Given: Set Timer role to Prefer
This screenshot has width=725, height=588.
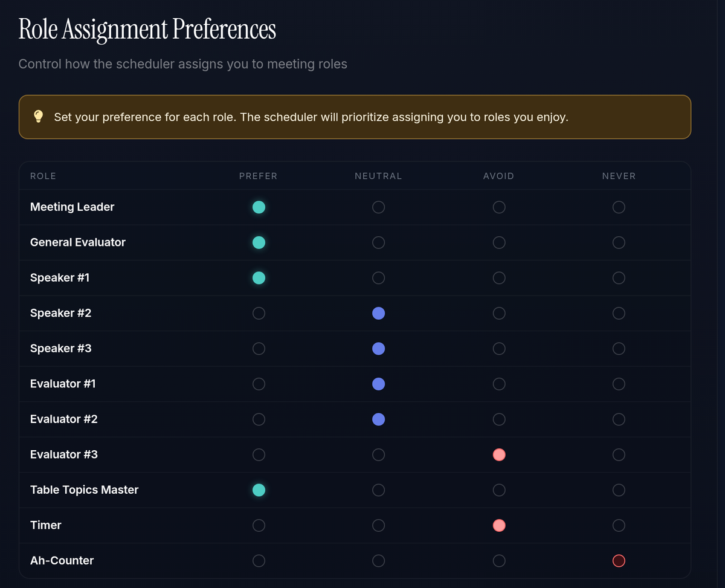Looking at the screenshot, I should click(x=259, y=525).
